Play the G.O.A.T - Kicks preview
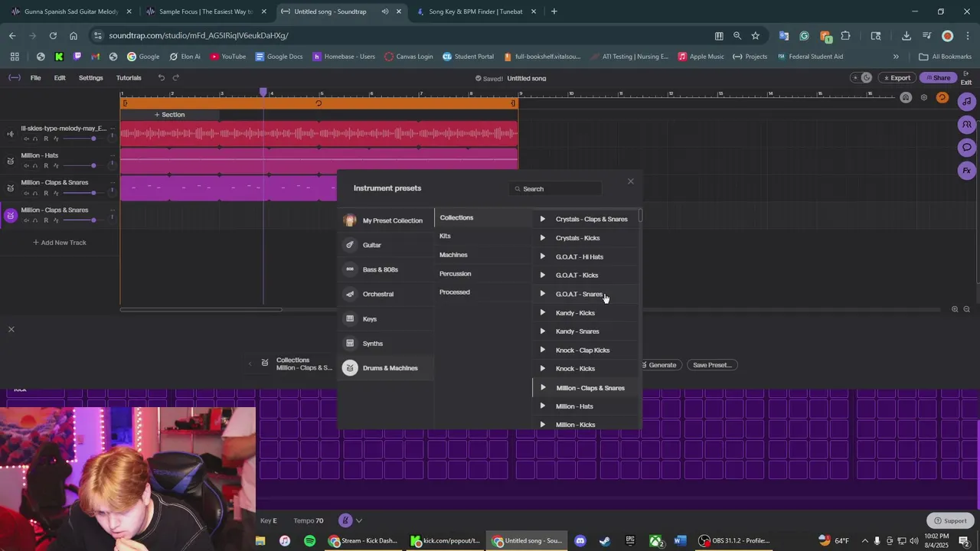Screen dimensions: 980x551 click(x=543, y=275)
